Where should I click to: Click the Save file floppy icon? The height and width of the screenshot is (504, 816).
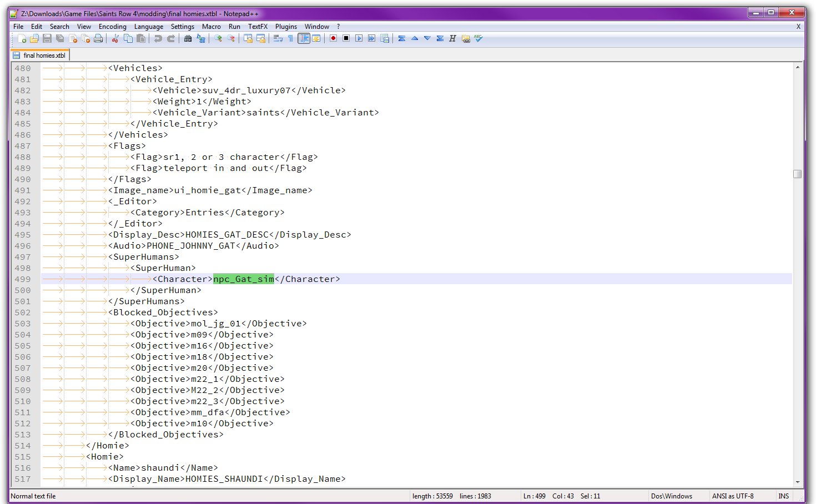click(x=47, y=38)
